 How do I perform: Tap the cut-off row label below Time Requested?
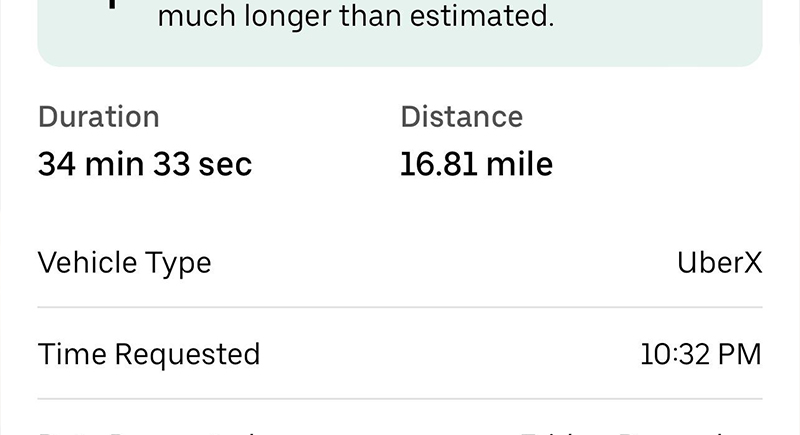pos(148,433)
